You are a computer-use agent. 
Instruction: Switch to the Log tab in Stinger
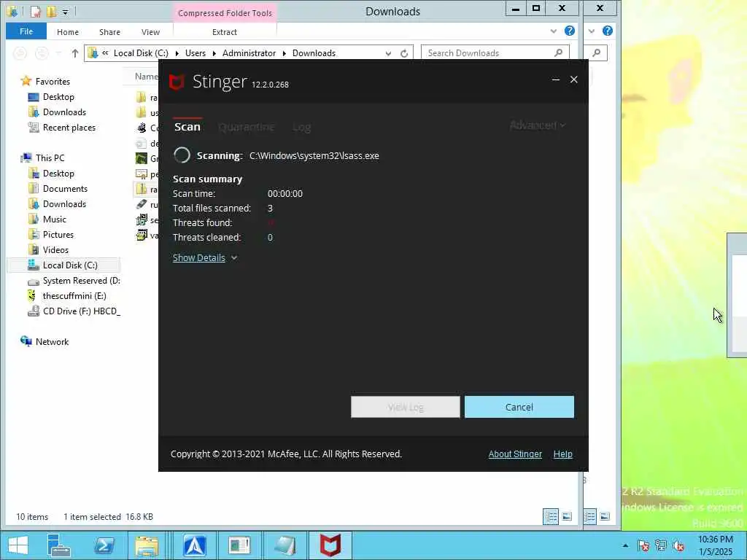pos(301,127)
